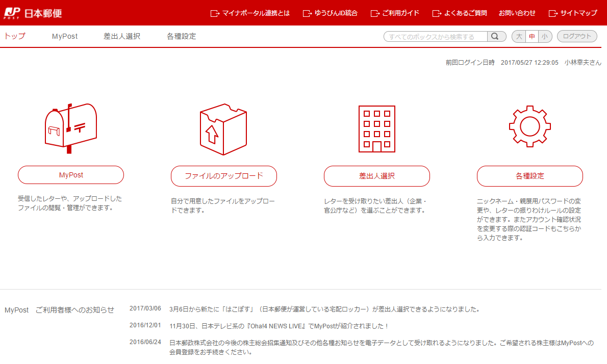Click the MyPost ご利用者様へのお知らせ heading
Viewport: 607px width, 364px height.
(x=59, y=310)
